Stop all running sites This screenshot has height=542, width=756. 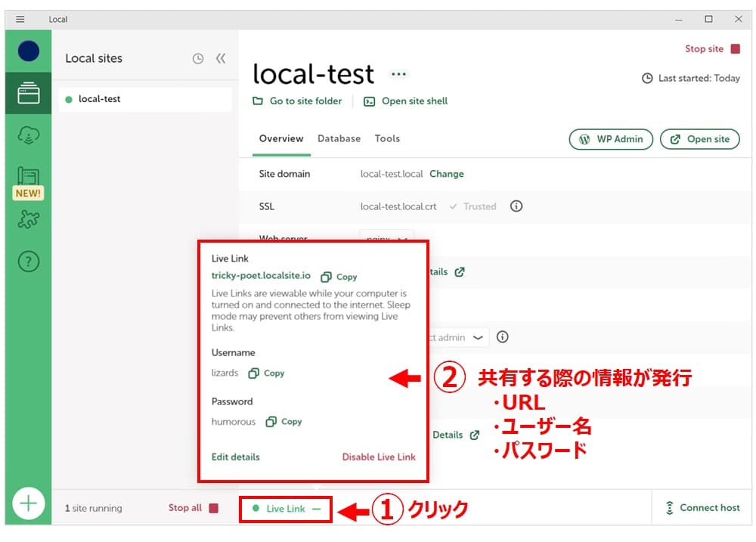(x=194, y=508)
